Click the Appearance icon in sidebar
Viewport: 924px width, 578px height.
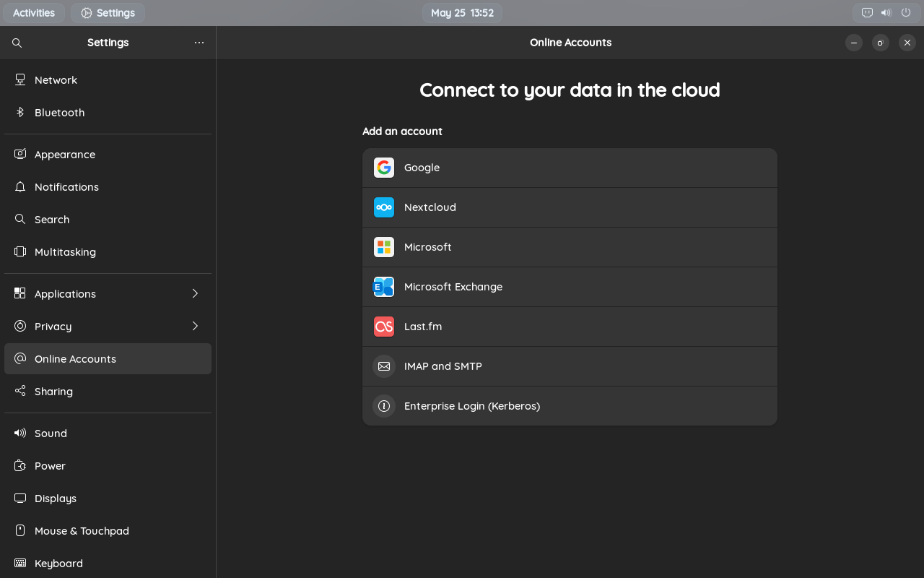point(20,154)
